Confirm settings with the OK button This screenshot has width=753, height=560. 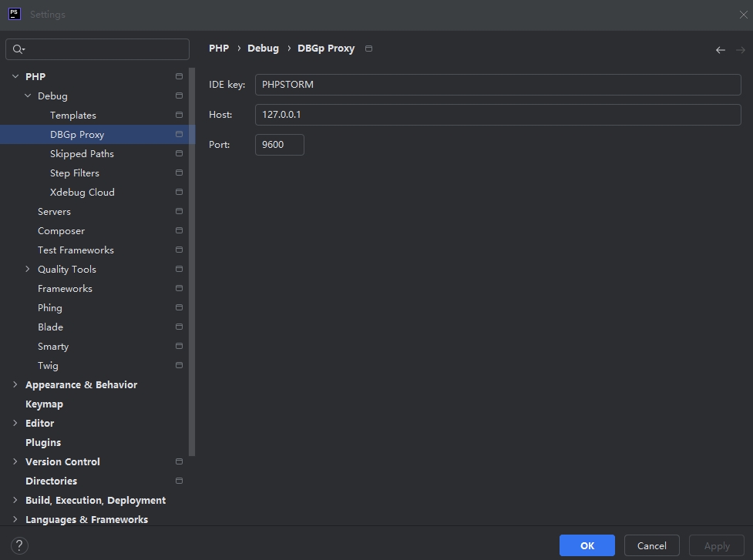pyautogui.click(x=587, y=545)
